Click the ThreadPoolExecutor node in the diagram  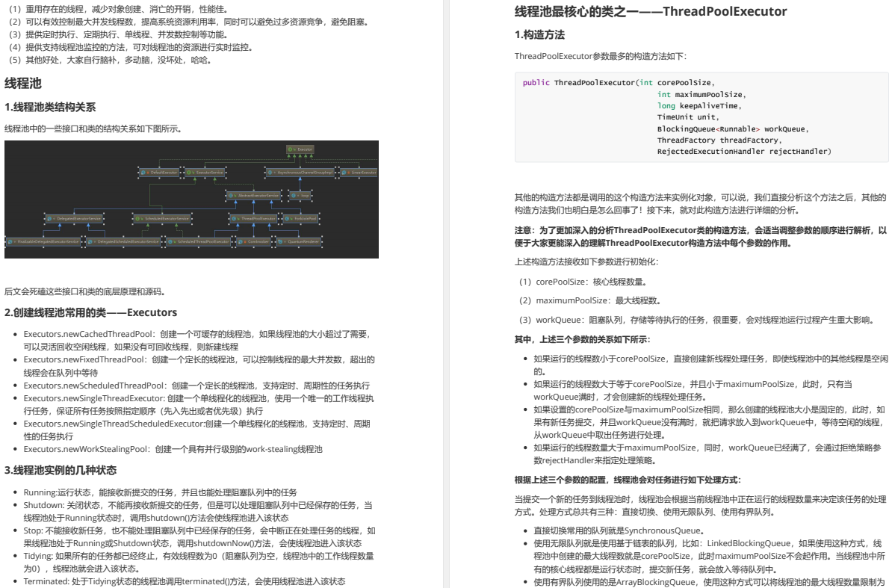(x=254, y=218)
